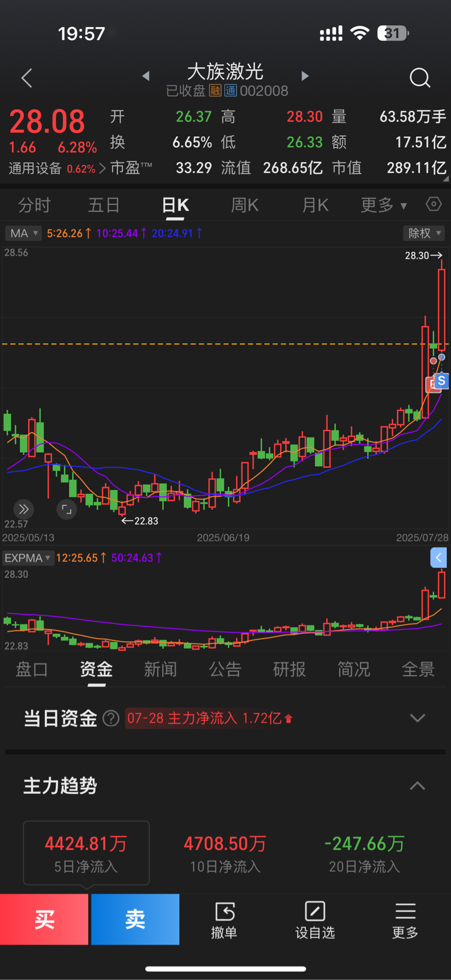Open the 更多 chart period dropdown
Viewport: 451px width, 980px height.
(x=383, y=205)
